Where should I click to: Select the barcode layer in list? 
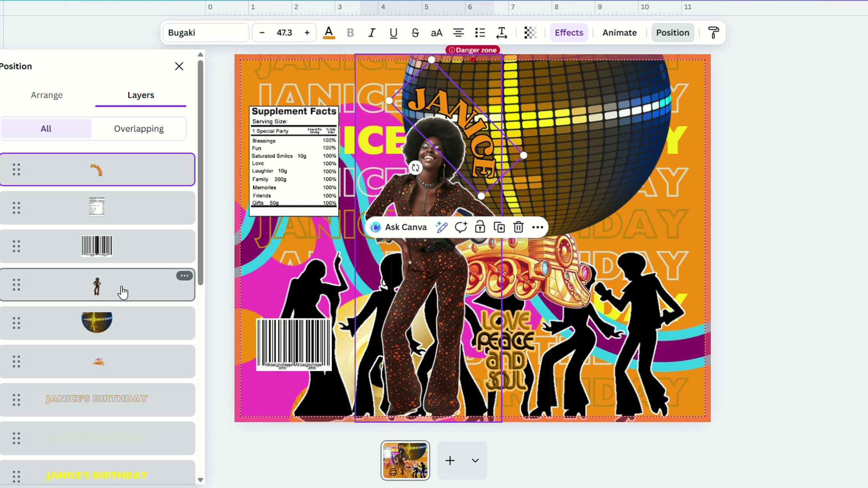[97, 246]
